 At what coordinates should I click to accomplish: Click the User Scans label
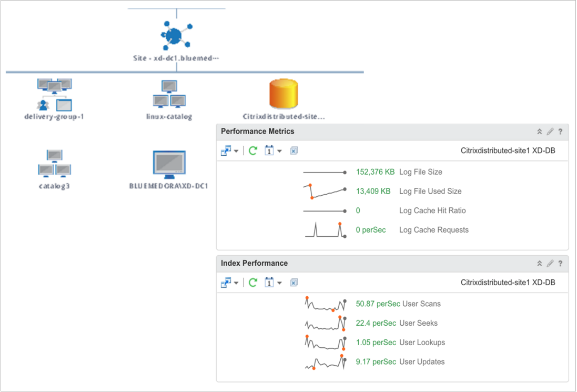coord(422,304)
